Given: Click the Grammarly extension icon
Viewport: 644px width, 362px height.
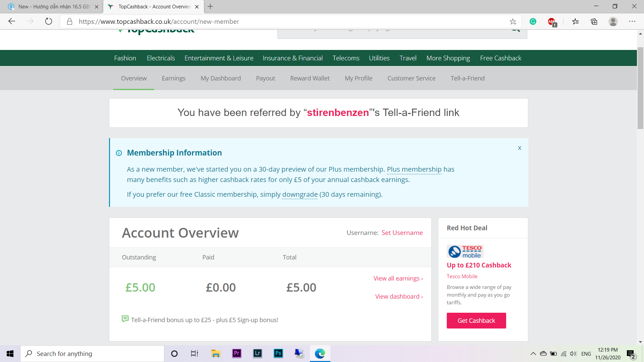Looking at the screenshot, I should pyautogui.click(x=533, y=21).
